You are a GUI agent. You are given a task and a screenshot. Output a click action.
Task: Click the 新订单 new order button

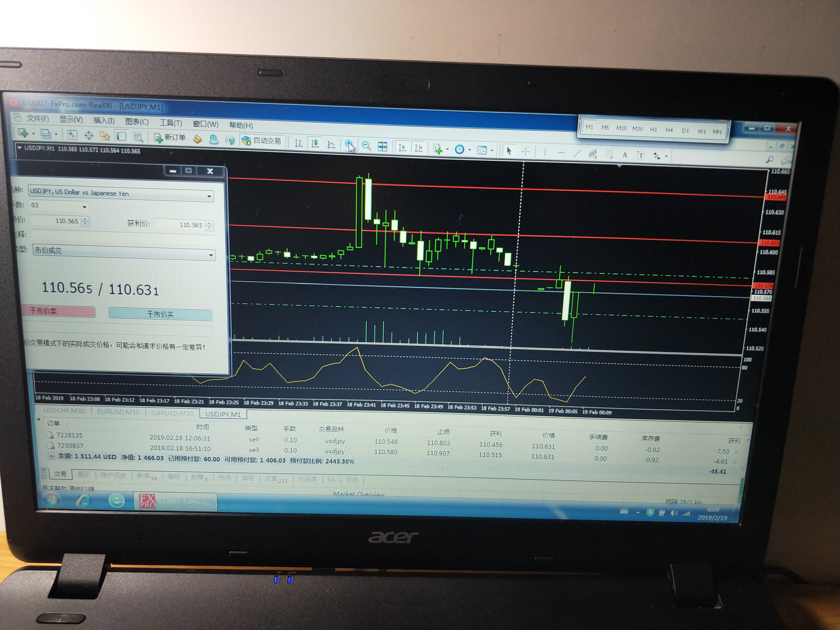[x=170, y=137]
